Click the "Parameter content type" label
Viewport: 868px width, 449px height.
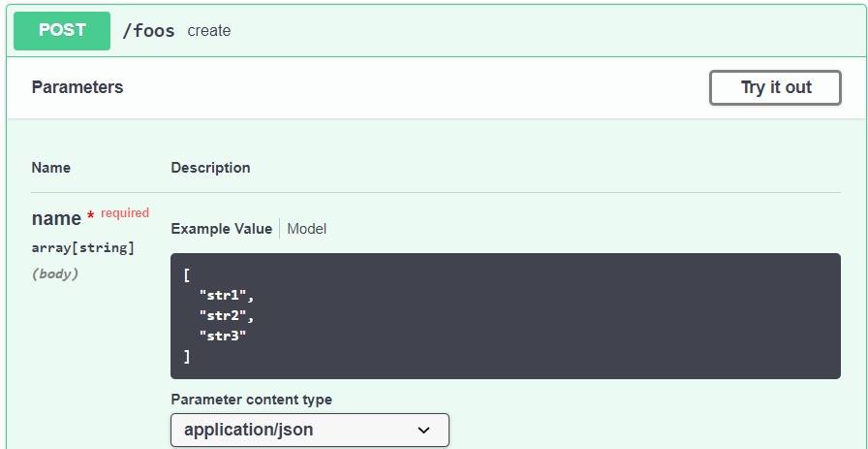251,400
